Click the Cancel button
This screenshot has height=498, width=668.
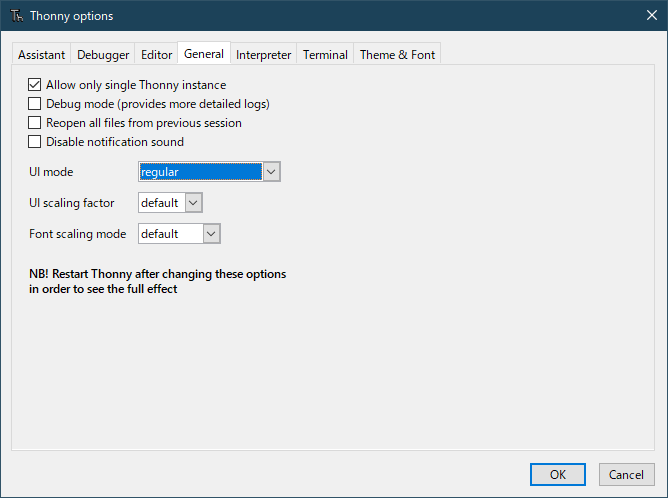point(626,474)
